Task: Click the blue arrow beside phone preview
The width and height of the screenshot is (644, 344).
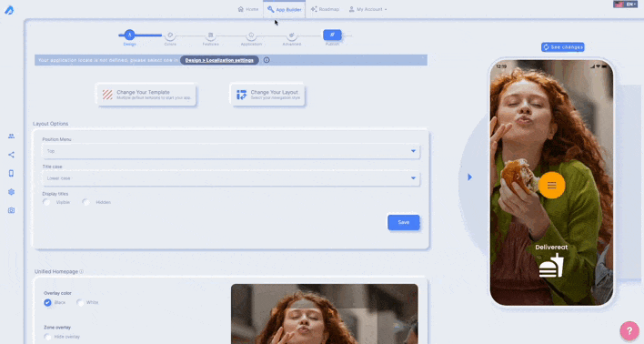Action: point(469,177)
